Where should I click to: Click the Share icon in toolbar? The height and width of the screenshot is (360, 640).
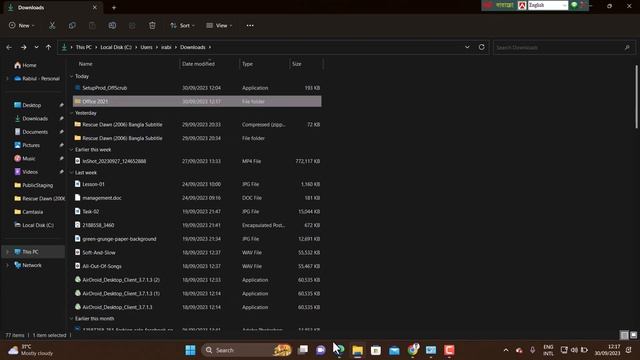(x=132, y=25)
